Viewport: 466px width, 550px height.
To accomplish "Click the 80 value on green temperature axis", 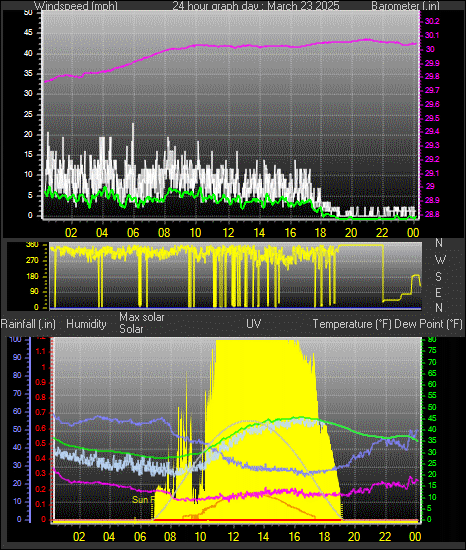I will (432, 340).
